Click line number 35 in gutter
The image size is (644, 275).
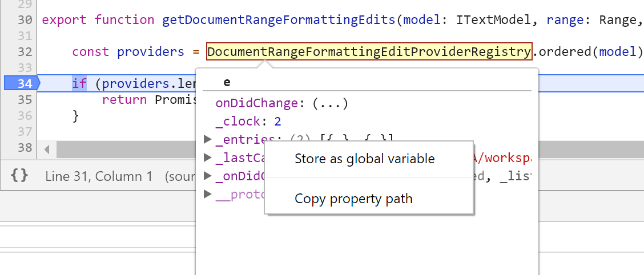(25, 99)
